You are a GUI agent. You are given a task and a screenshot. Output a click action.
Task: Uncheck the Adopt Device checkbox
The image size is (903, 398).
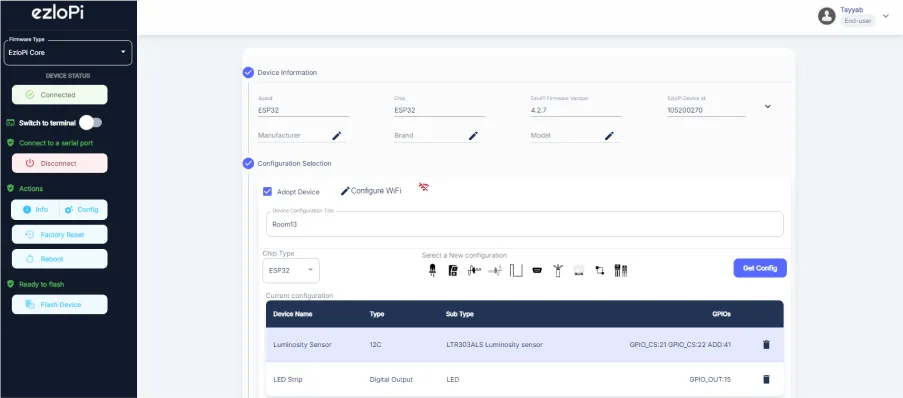click(267, 191)
